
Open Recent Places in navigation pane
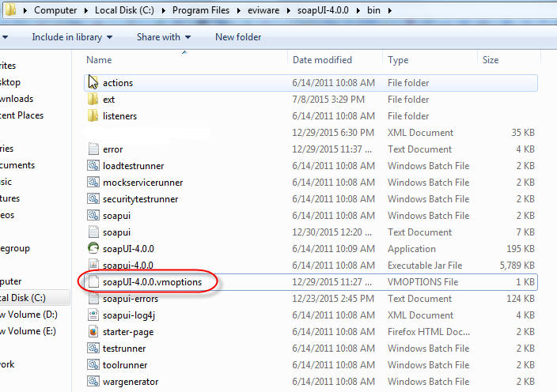[21, 115]
